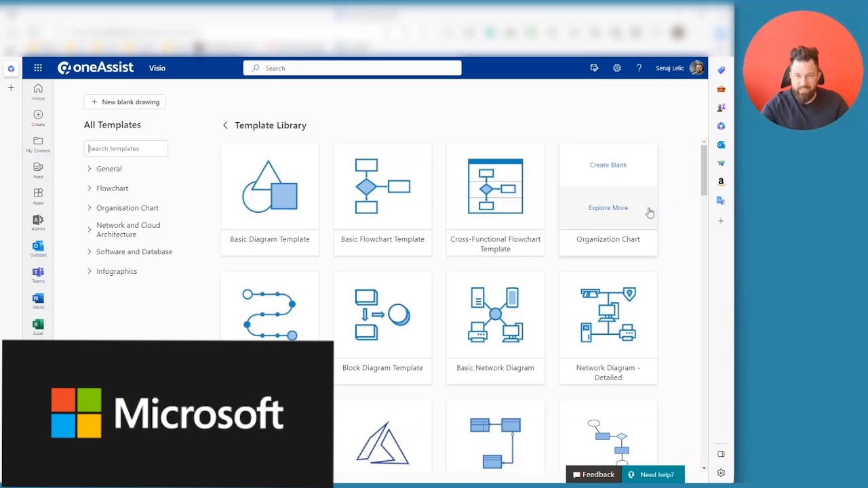Open the tag shopping icon in browser sidebar
The width and height of the screenshot is (868, 488).
pos(721,70)
